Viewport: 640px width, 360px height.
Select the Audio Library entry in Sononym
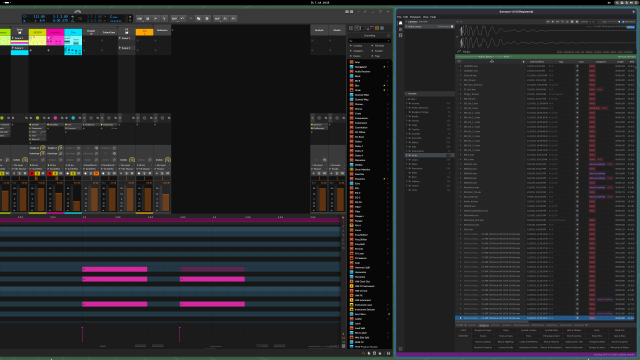430,27
